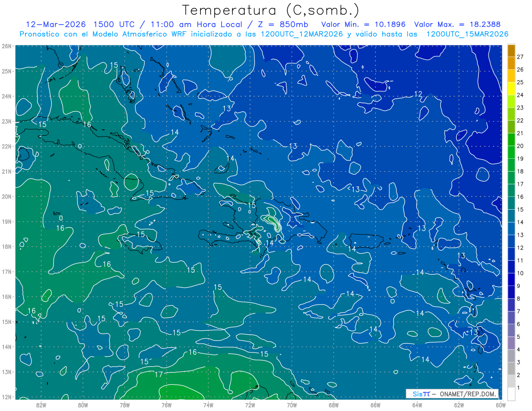This screenshot has height=411, width=532.
Task: Click the latitude axis label 22N
Action: [6, 146]
